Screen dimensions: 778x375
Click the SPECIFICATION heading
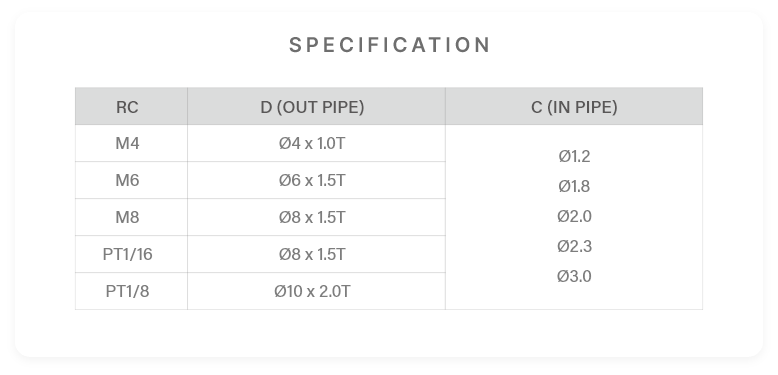[x=389, y=45]
